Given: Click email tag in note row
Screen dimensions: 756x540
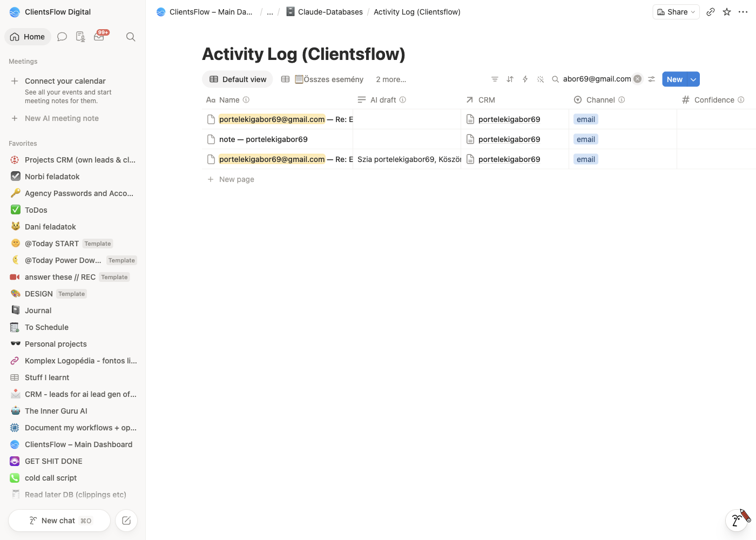Looking at the screenshot, I should (x=586, y=139).
